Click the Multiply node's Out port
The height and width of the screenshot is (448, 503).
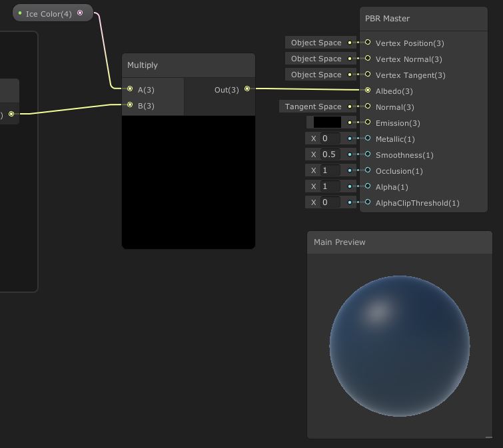[x=247, y=89]
